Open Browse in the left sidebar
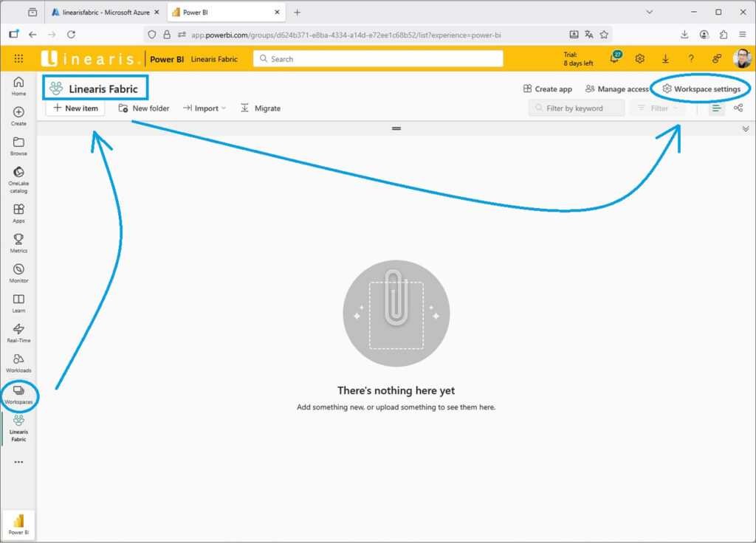 click(x=18, y=146)
